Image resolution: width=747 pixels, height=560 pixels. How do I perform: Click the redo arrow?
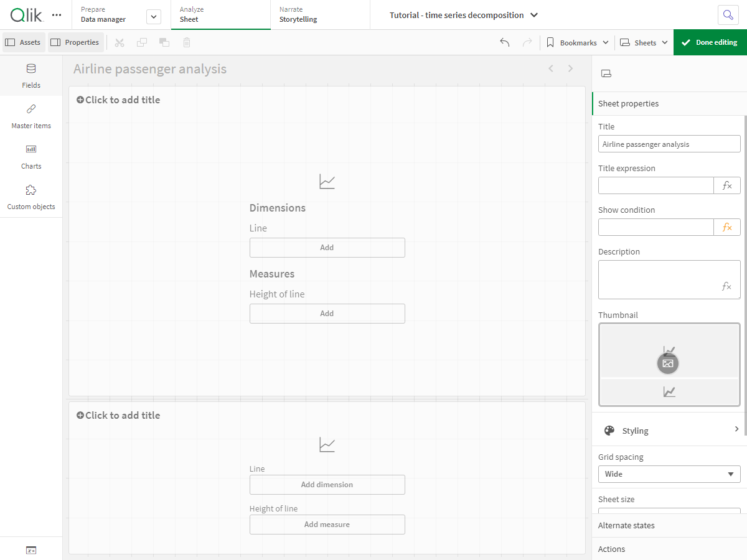click(x=527, y=42)
